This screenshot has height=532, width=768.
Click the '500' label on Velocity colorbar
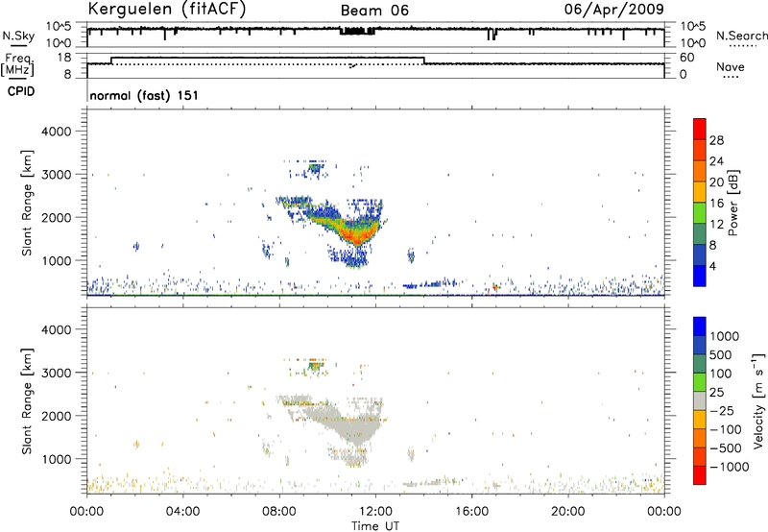[719, 354]
